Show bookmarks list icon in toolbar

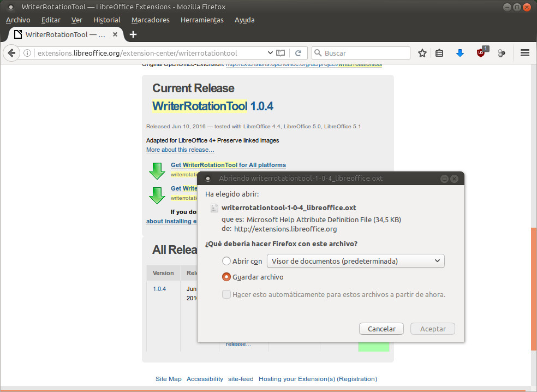[439, 53]
